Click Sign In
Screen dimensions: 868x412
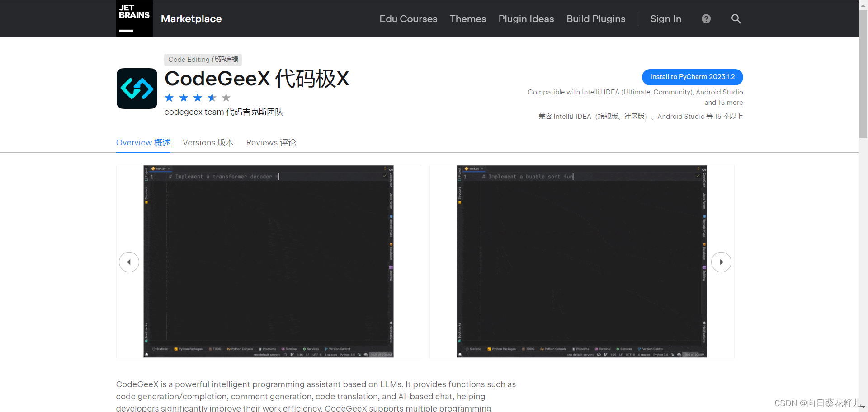[x=666, y=19]
